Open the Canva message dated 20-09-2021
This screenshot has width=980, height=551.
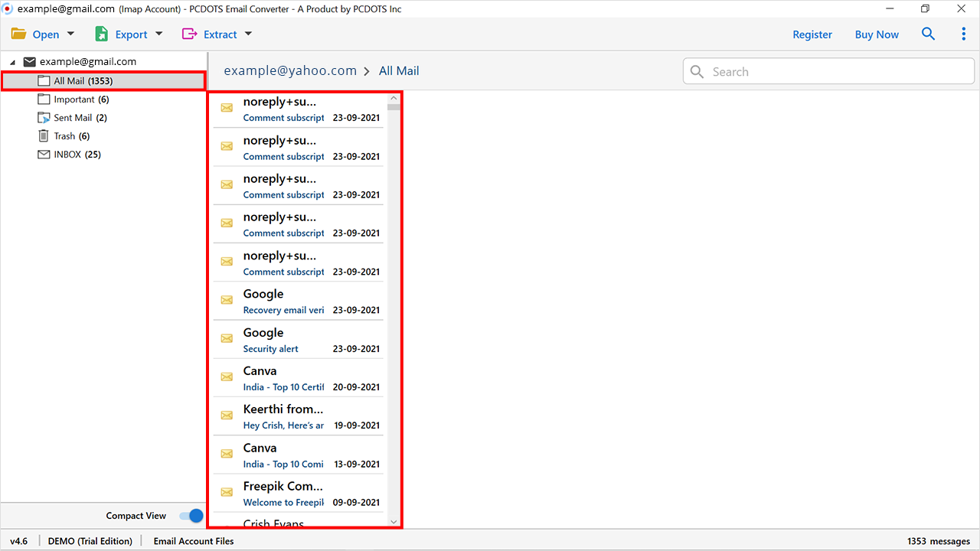coord(299,378)
